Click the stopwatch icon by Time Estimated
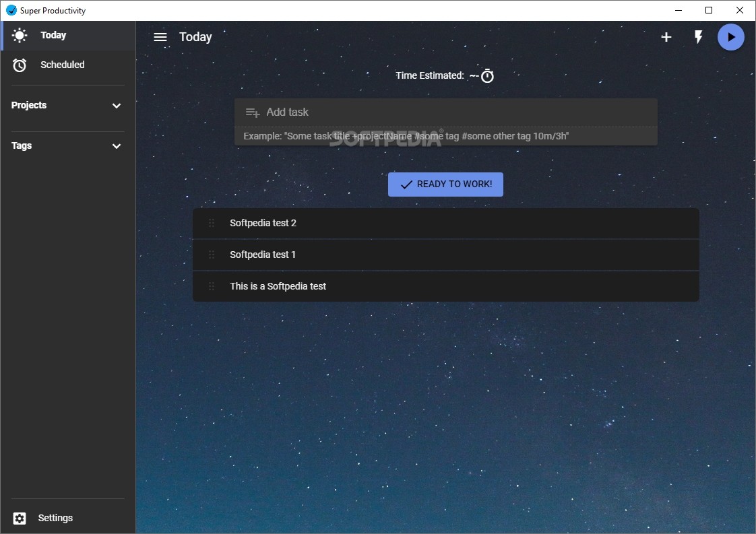 [487, 75]
